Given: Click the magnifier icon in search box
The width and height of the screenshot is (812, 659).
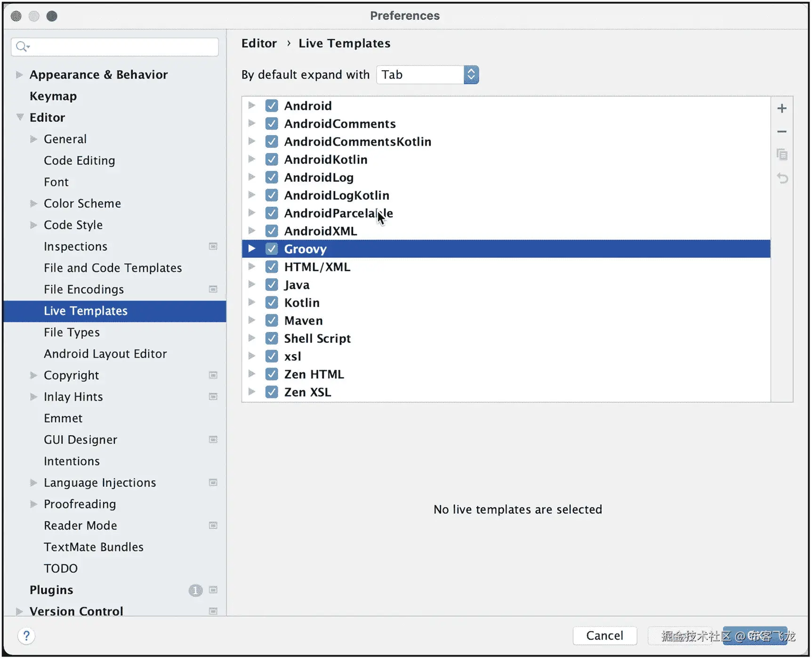Looking at the screenshot, I should click(22, 47).
